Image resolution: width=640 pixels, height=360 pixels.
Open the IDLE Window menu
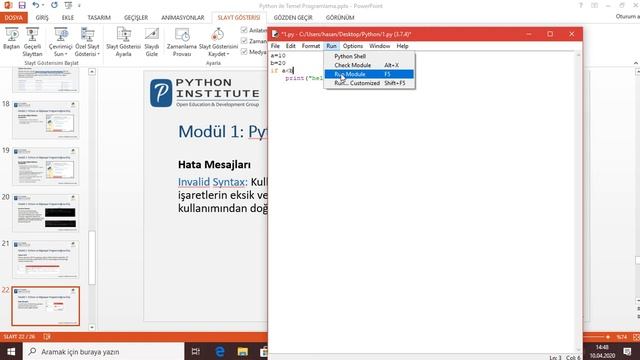coord(379,46)
